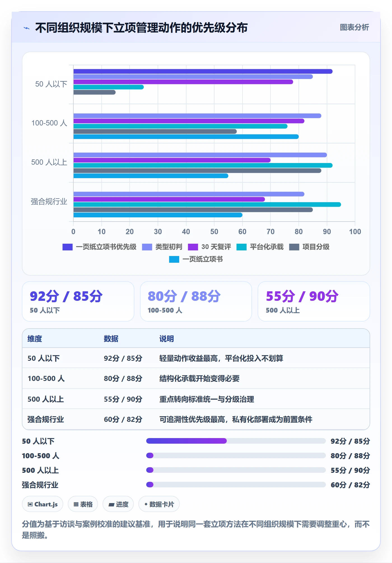Toggle the 类型初判 legend swatch
The image size is (392, 563).
pos(147,247)
